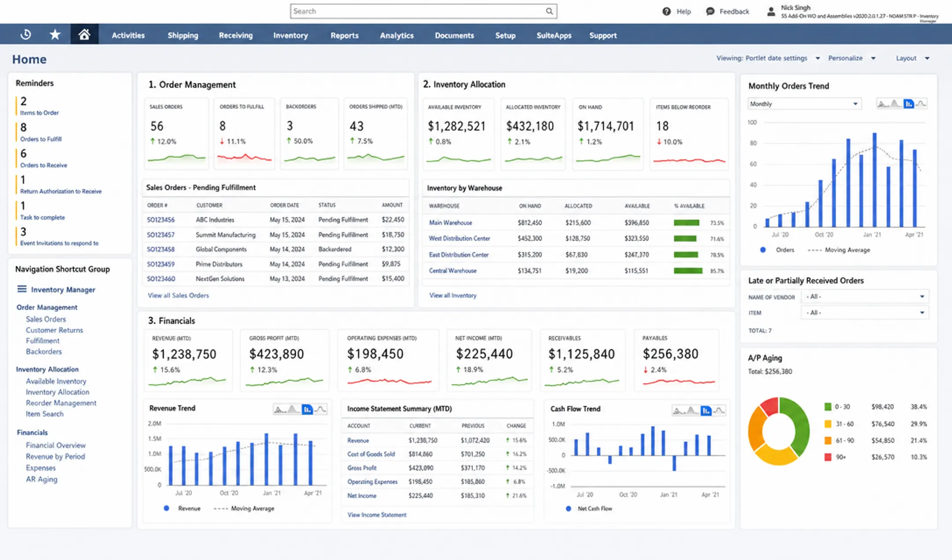The image size is (952, 560).
Task: Expand the Personalize dropdown
Action: click(852, 58)
